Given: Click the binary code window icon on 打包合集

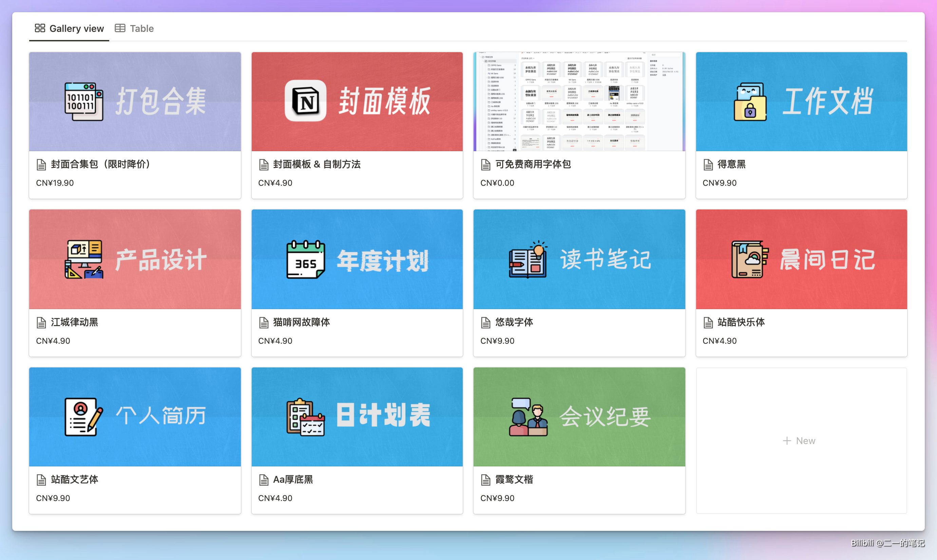Looking at the screenshot, I should click(83, 101).
